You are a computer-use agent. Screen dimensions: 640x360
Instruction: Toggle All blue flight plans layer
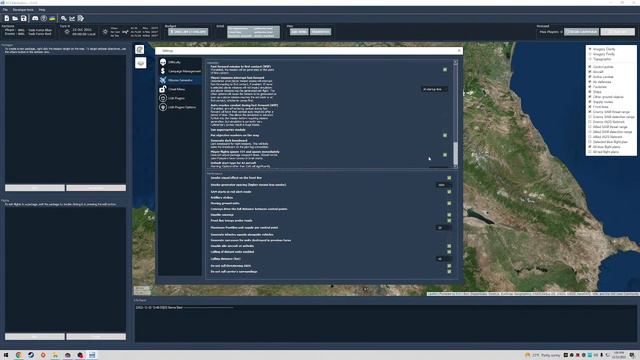tap(590, 147)
